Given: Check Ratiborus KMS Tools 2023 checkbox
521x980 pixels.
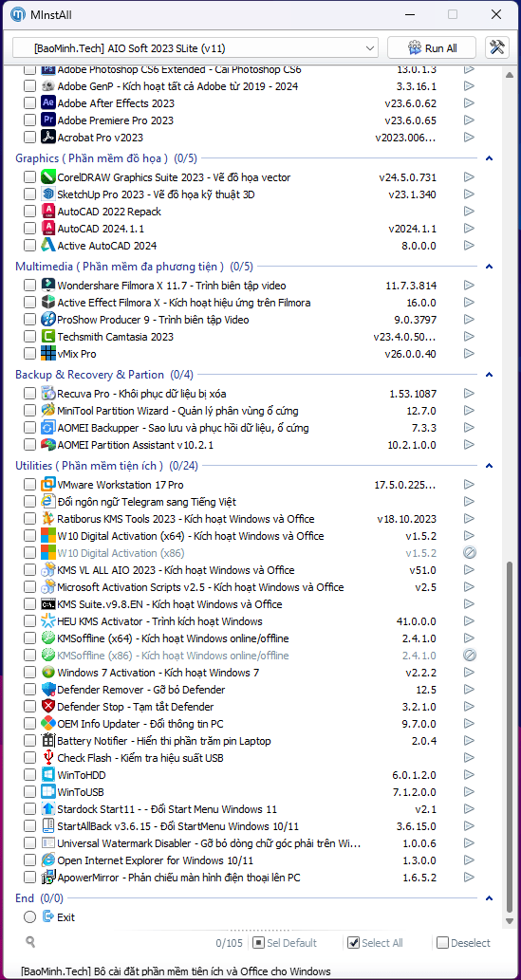Looking at the screenshot, I should [30, 519].
